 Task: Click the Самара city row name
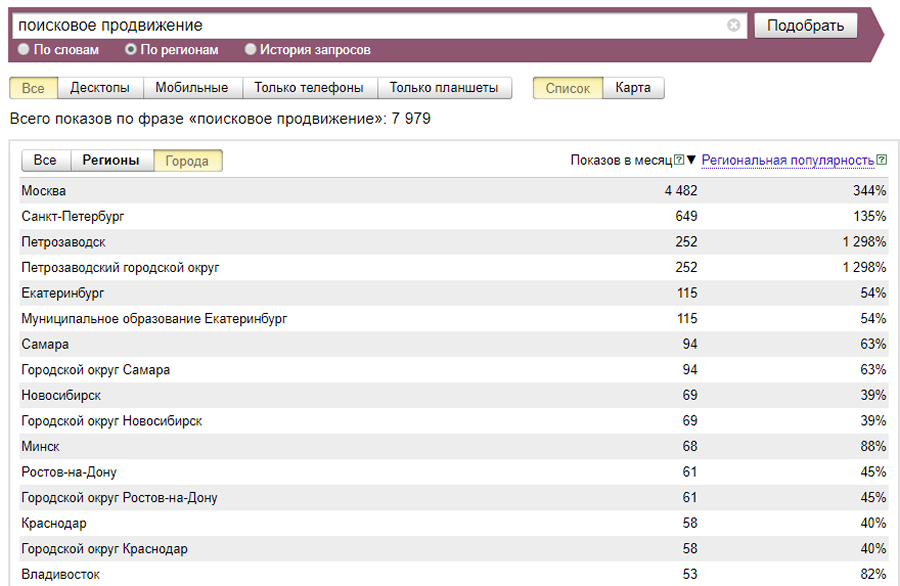pyautogui.click(x=45, y=344)
